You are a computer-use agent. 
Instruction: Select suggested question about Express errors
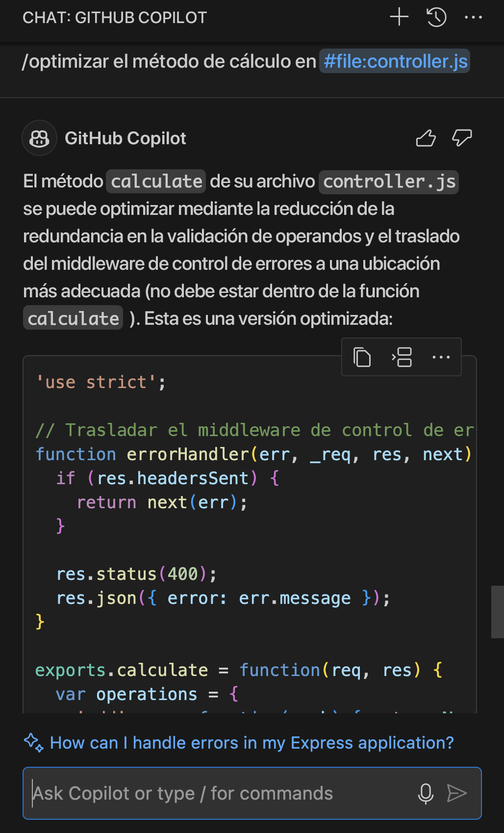[252, 743]
